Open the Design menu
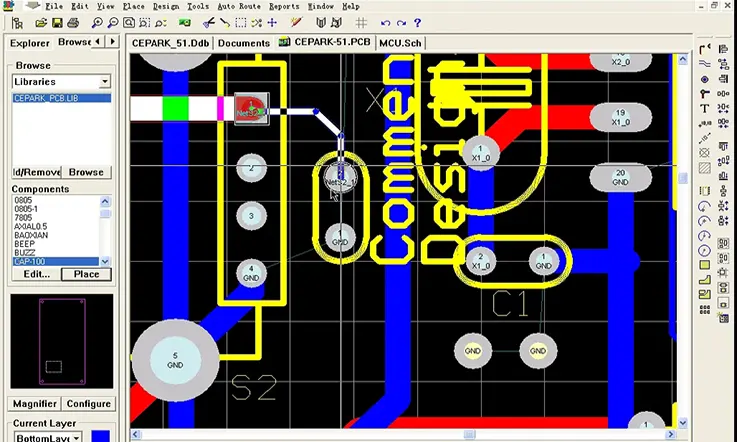 (x=166, y=6)
